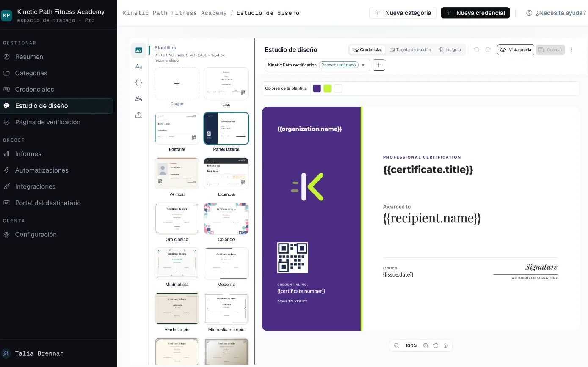Open Página de verificación in the sidebar

point(56,122)
